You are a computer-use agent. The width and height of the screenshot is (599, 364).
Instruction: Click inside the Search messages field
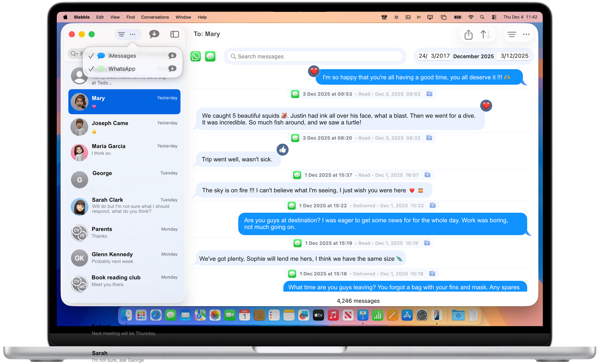pyautogui.click(x=314, y=56)
